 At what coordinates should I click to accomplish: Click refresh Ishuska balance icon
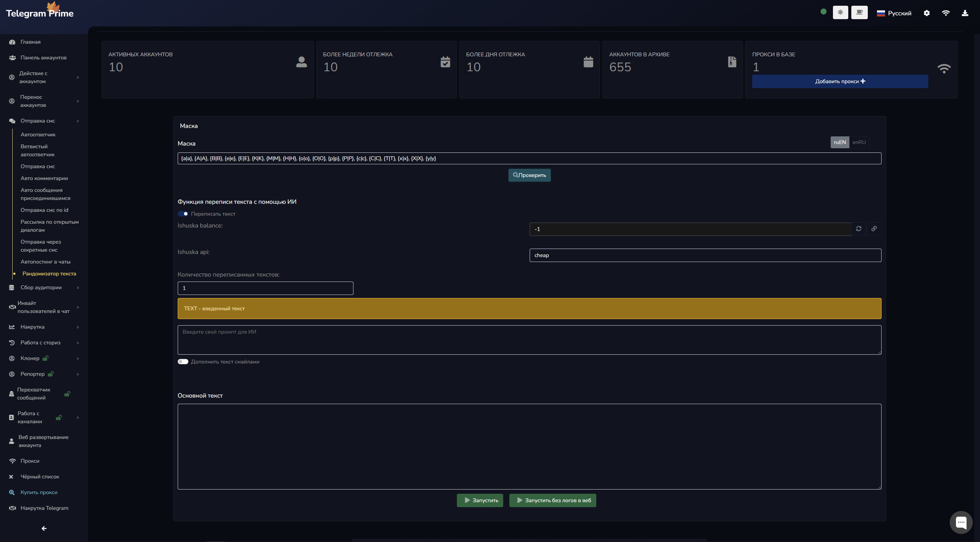tap(859, 229)
